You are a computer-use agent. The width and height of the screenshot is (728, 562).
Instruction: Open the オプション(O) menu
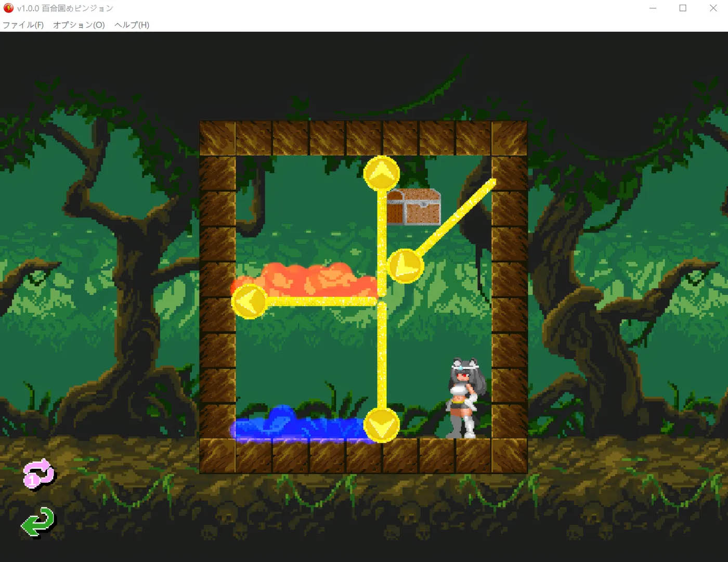click(x=79, y=25)
